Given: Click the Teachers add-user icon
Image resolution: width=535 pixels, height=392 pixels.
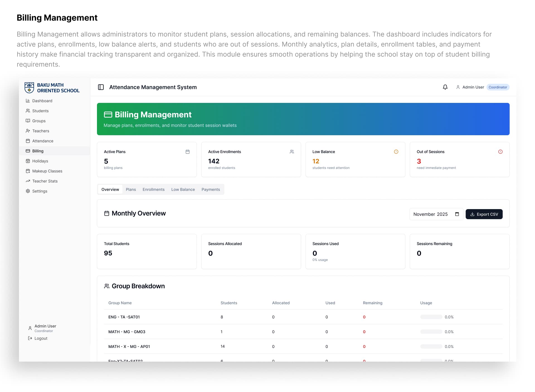Looking at the screenshot, I should point(28,131).
